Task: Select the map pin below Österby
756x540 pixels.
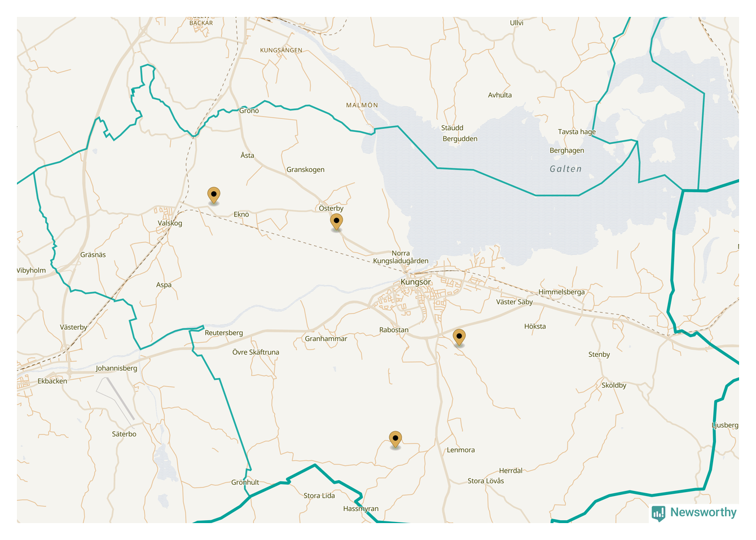Action: click(336, 221)
